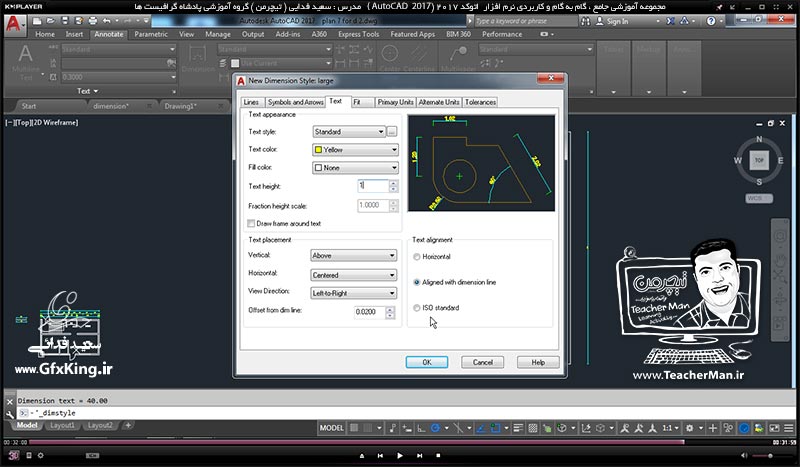Viewport: 800px width, 467px height.
Task: Click the Open file icon in quick access toolbar
Action: 51,21
